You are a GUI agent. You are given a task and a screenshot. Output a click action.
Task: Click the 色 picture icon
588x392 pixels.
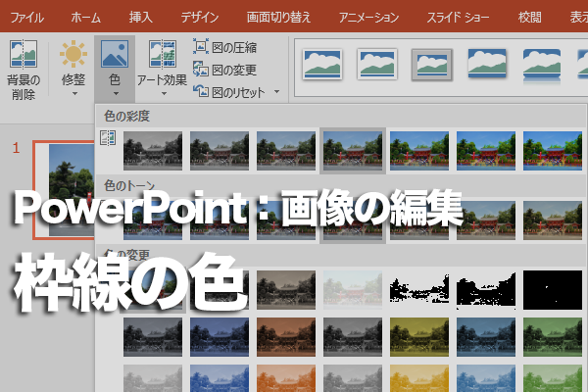click(115, 54)
